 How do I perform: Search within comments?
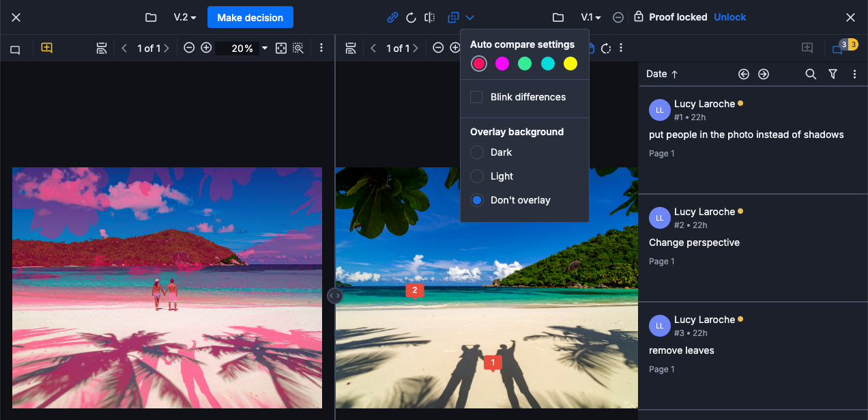click(811, 74)
